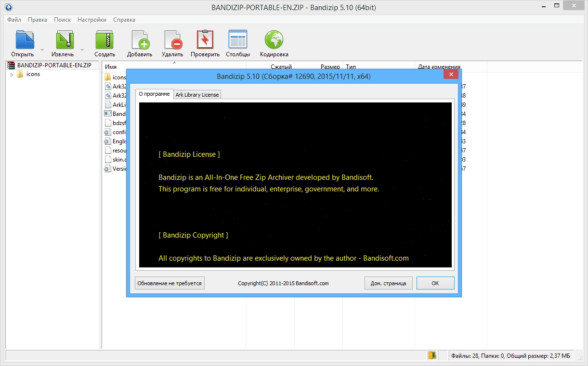This screenshot has height=366, width=588.
Task: Click the OK button in About dialog
Action: (x=435, y=283)
